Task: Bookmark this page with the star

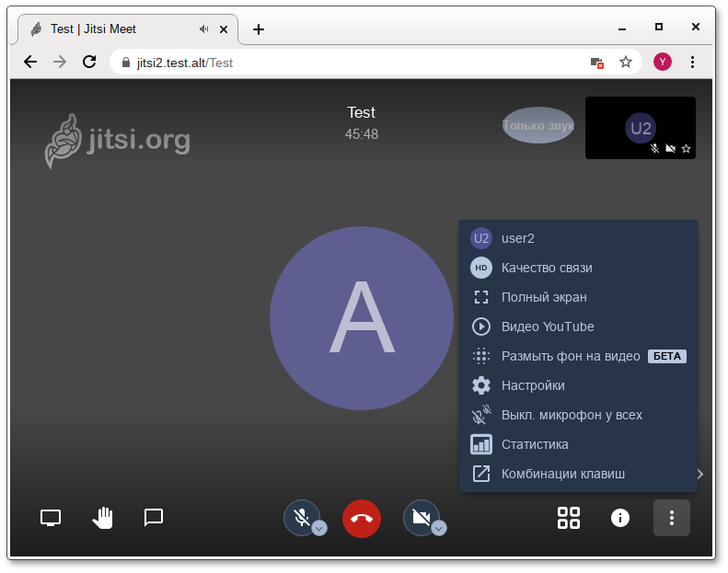Action: coord(626,62)
